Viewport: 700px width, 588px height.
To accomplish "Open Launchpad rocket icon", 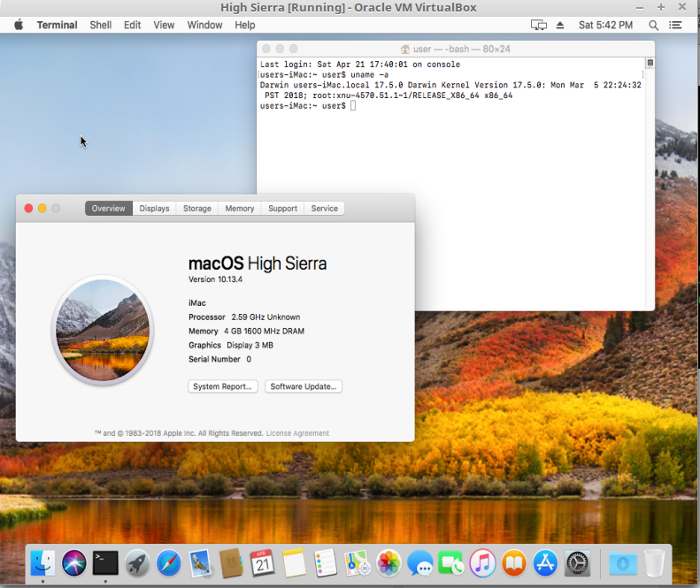I will pos(137,563).
